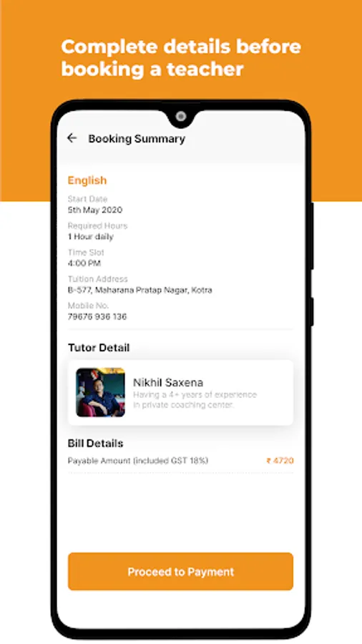Tap the phone's front camera notch

180,117
